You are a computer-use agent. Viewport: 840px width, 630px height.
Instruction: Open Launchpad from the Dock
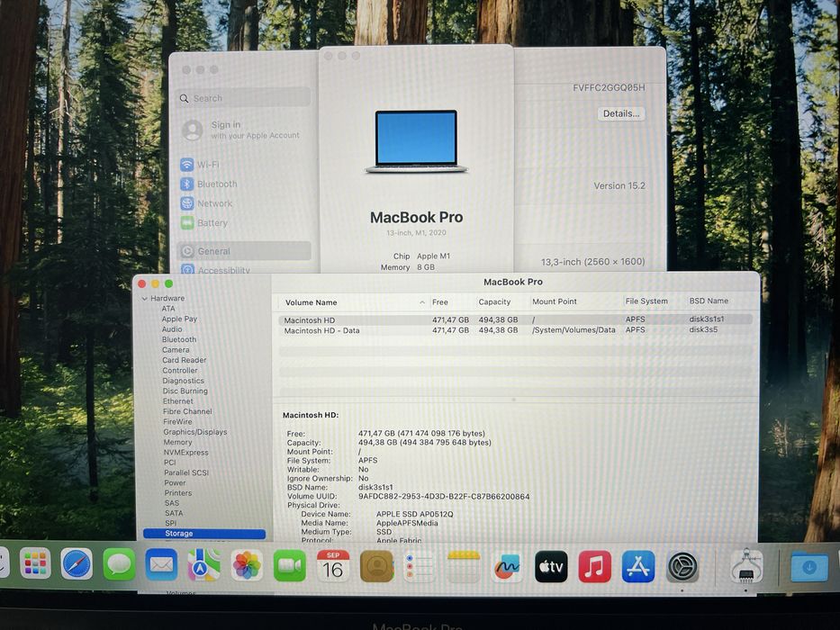35,563
